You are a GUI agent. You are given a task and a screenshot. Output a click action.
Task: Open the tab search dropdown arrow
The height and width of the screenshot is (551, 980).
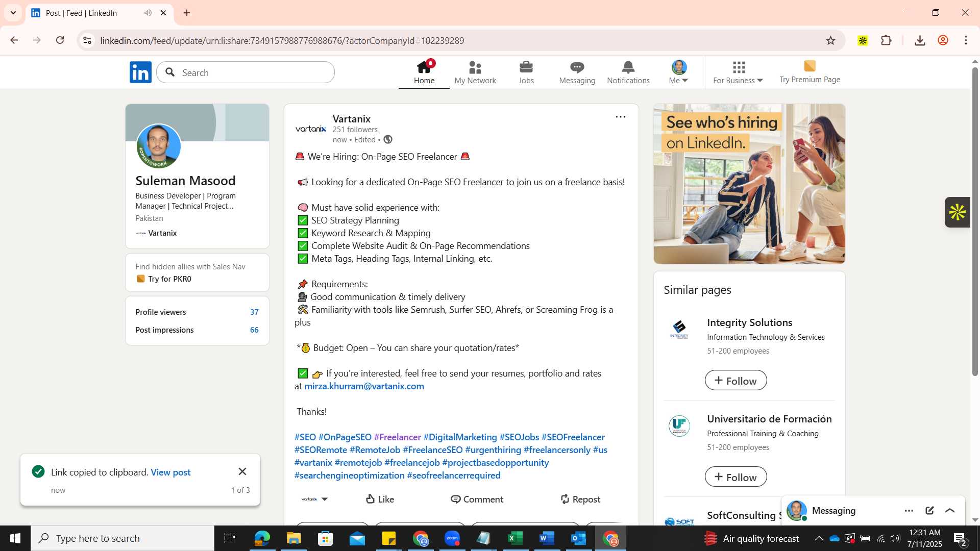[13, 13]
